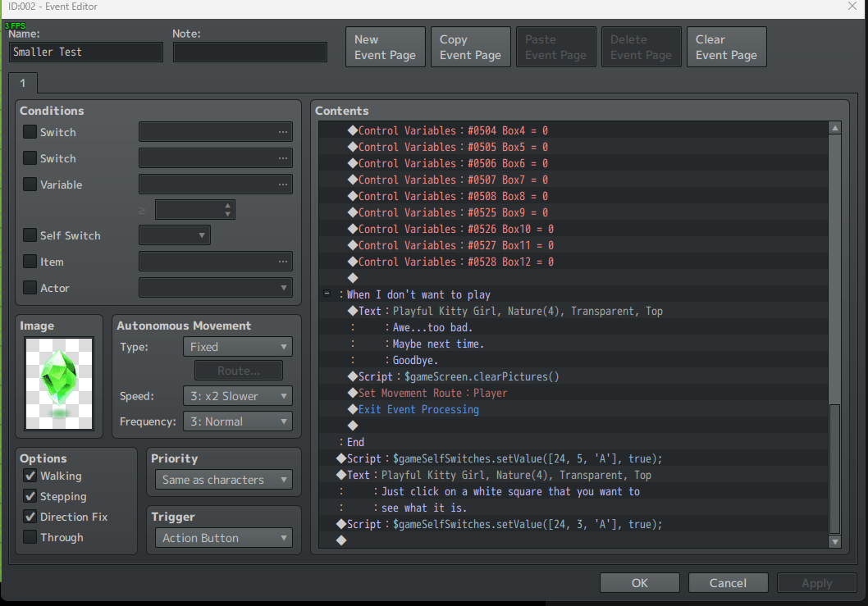Select 'Control Variables #0528 Box12 = 0' line
The image size is (868, 606).
coord(573,262)
